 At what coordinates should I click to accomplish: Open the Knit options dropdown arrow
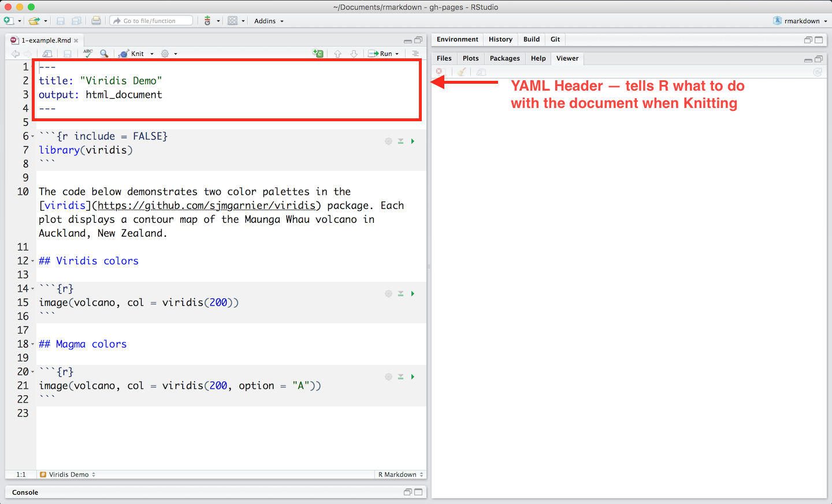click(x=152, y=54)
